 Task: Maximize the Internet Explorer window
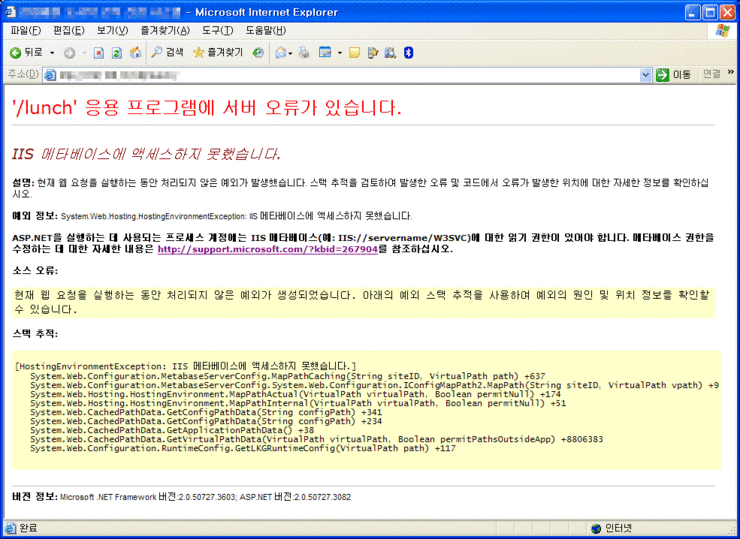click(710, 12)
